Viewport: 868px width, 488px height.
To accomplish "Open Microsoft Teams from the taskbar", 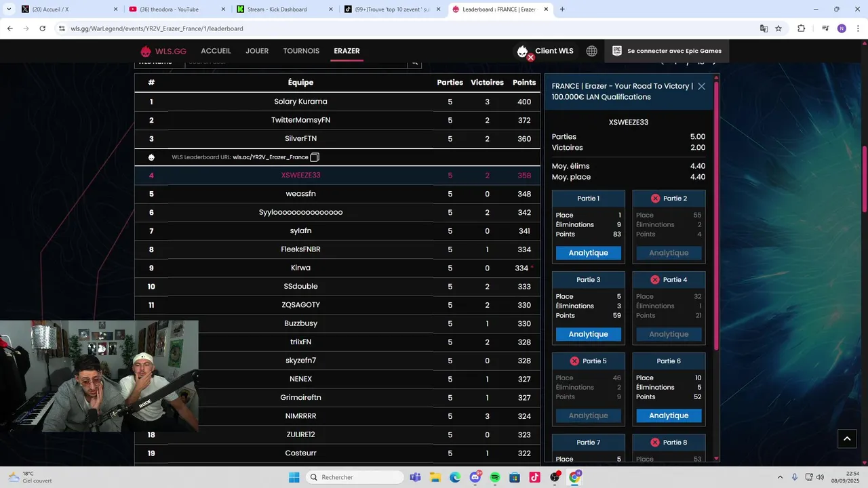I will 415,477.
